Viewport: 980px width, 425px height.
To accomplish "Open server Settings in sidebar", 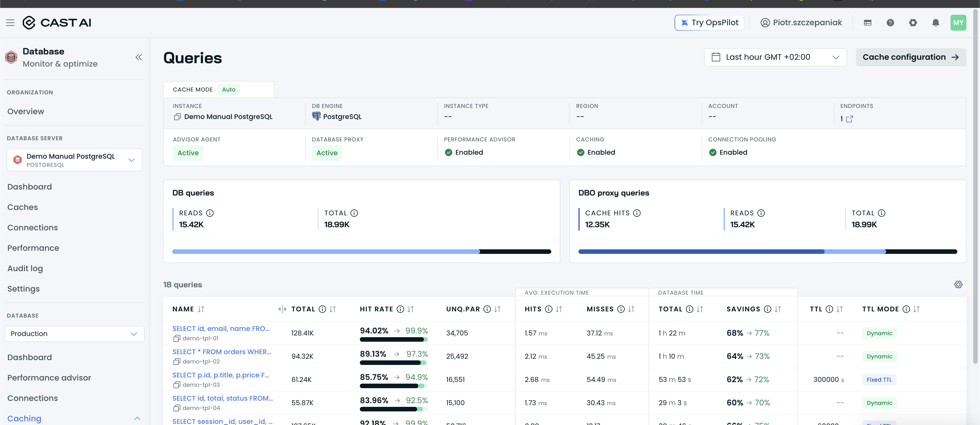I will (x=23, y=289).
